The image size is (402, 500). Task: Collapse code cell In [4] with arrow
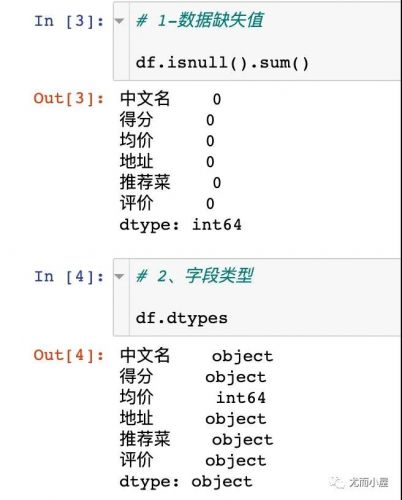point(119,276)
